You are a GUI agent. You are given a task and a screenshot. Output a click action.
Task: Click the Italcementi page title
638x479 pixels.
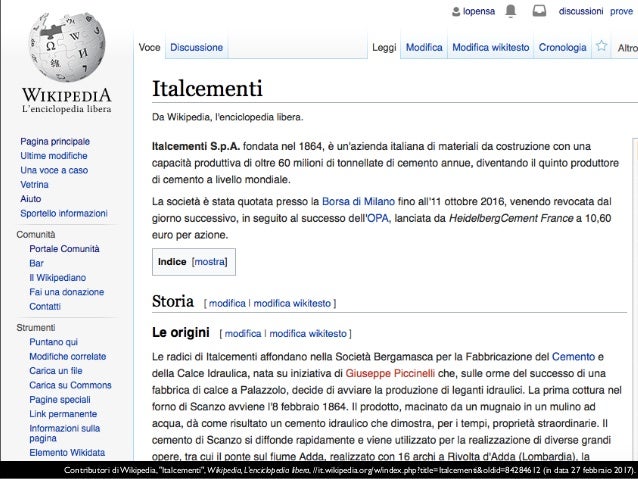(x=207, y=88)
